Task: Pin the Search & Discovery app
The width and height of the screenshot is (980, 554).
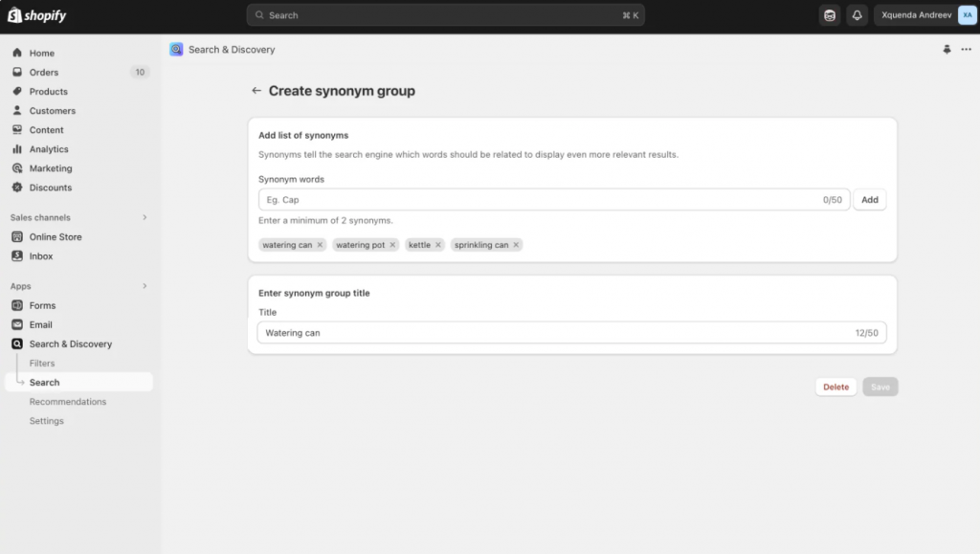Action: (947, 50)
